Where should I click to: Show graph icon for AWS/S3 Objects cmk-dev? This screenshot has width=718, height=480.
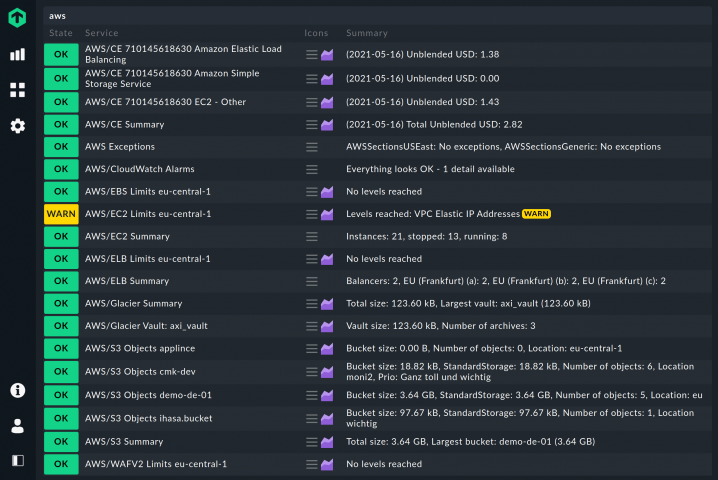coord(327,372)
